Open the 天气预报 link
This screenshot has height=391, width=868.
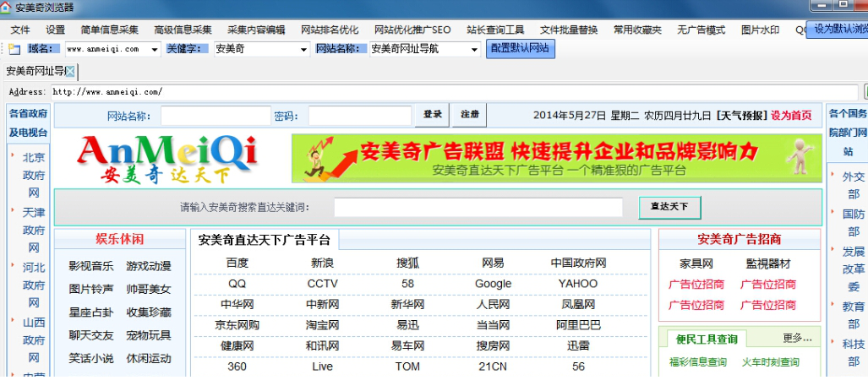[741, 116]
